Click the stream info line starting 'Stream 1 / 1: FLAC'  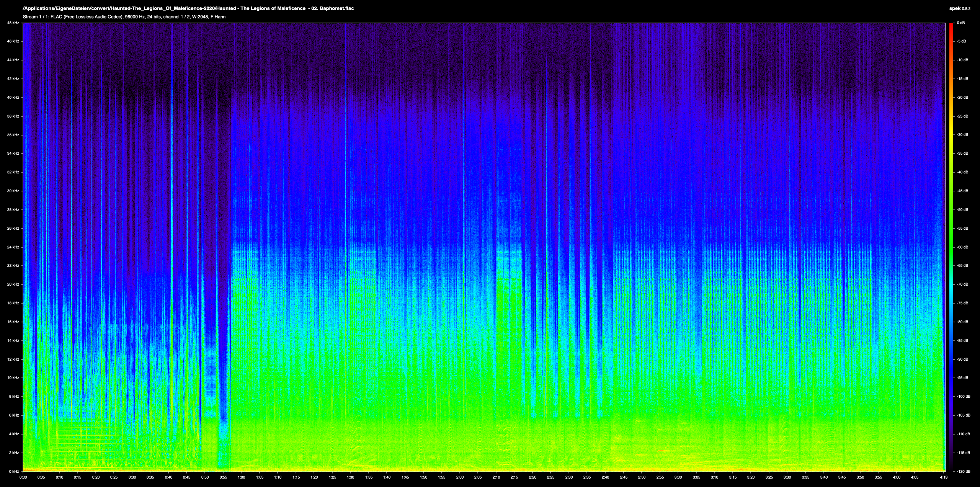(x=124, y=17)
